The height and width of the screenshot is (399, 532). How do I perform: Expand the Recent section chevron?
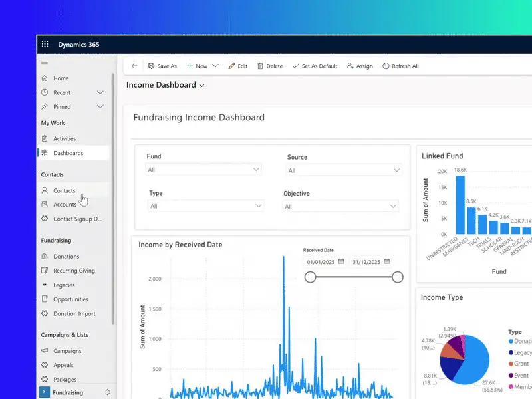tap(100, 92)
